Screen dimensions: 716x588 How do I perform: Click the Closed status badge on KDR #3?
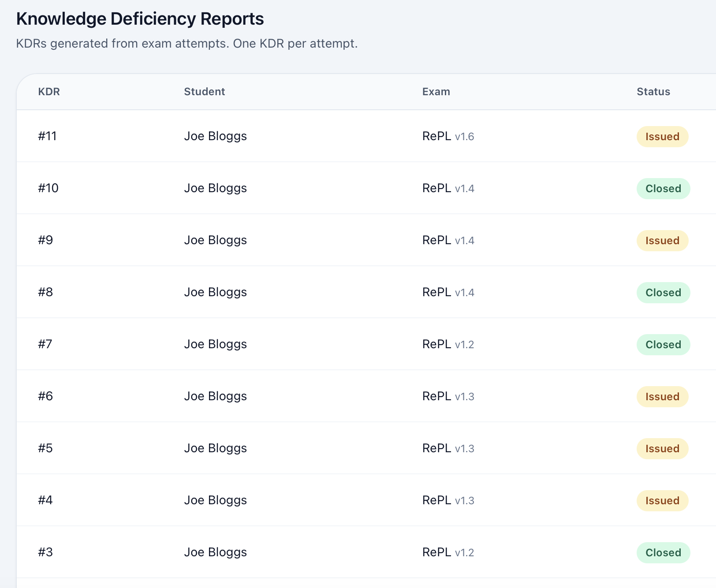(663, 552)
